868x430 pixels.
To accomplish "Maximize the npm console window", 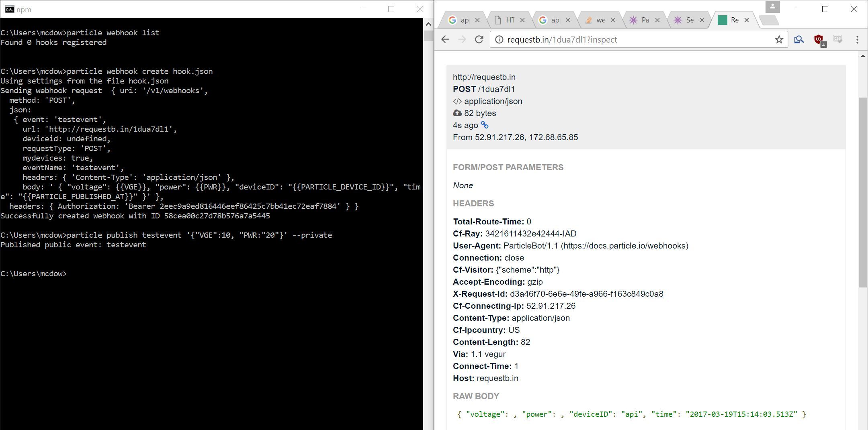I will (x=391, y=9).
